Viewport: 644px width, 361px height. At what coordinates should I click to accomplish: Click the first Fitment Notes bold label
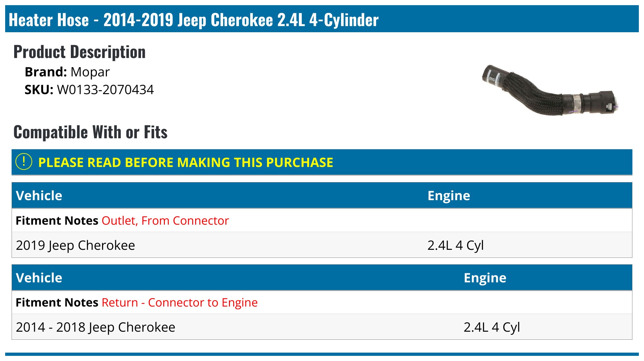pos(57,221)
